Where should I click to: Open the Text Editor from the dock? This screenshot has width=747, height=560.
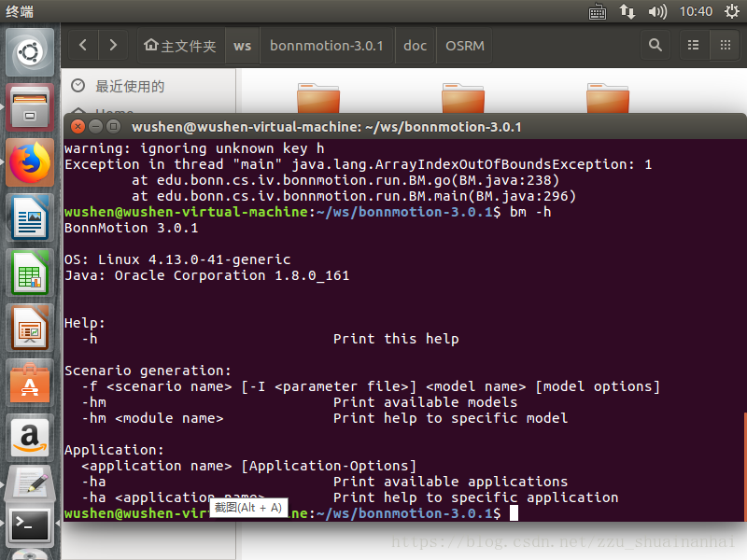(30, 483)
